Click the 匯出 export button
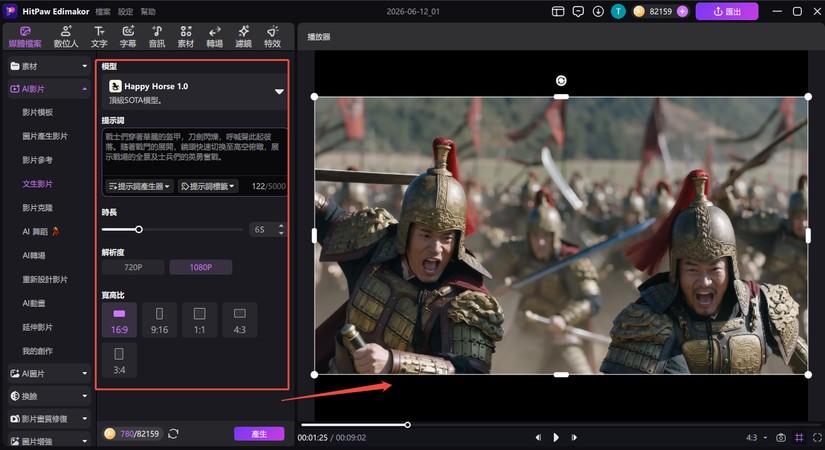This screenshot has width=825, height=450. [x=727, y=11]
